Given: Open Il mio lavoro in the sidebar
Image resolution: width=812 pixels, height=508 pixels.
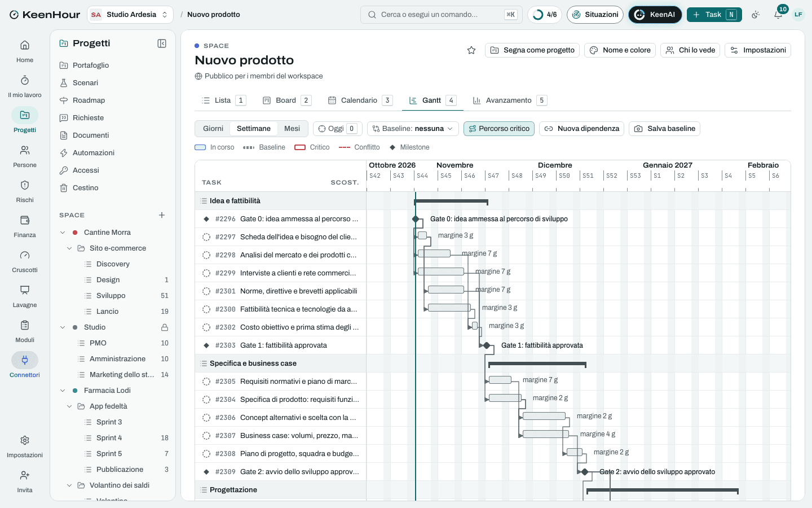Looking at the screenshot, I should [25, 86].
